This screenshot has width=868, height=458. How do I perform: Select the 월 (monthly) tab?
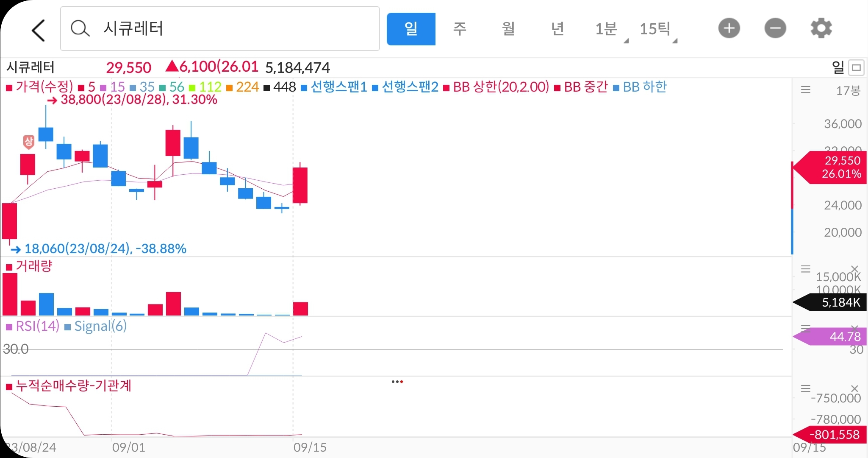pyautogui.click(x=508, y=29)
